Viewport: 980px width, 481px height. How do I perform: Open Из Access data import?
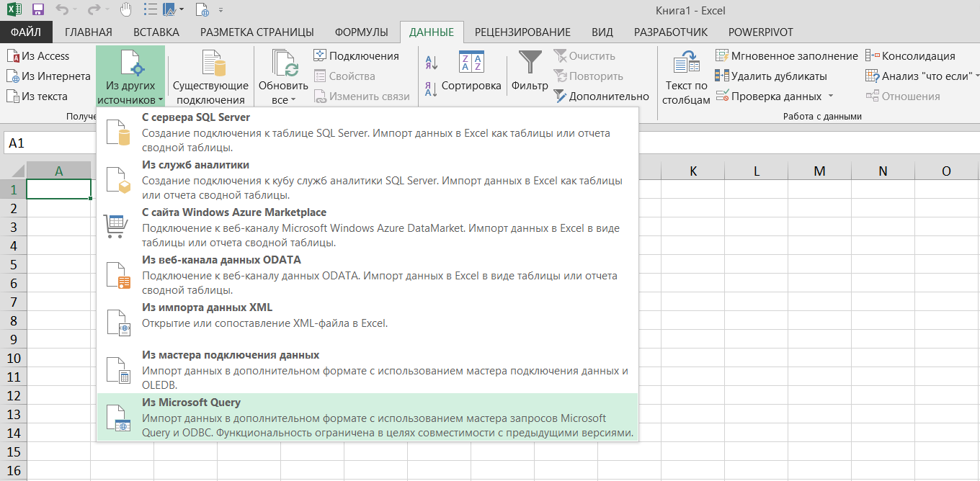click(38, 56)
